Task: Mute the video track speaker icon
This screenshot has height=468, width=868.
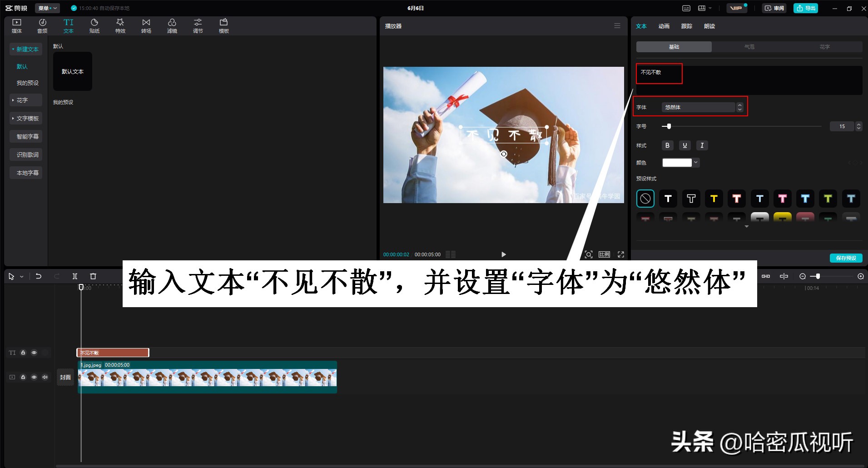Action: (x=45, y=377)
